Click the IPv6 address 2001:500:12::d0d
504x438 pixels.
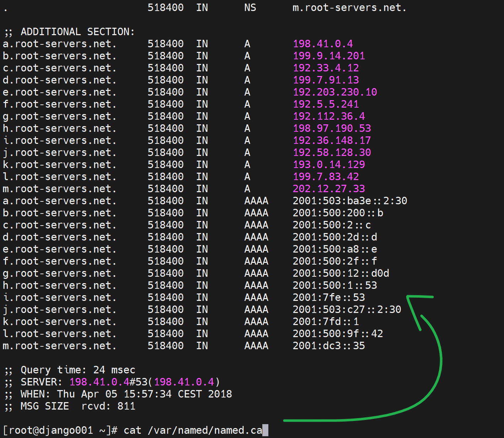(341, 273)
